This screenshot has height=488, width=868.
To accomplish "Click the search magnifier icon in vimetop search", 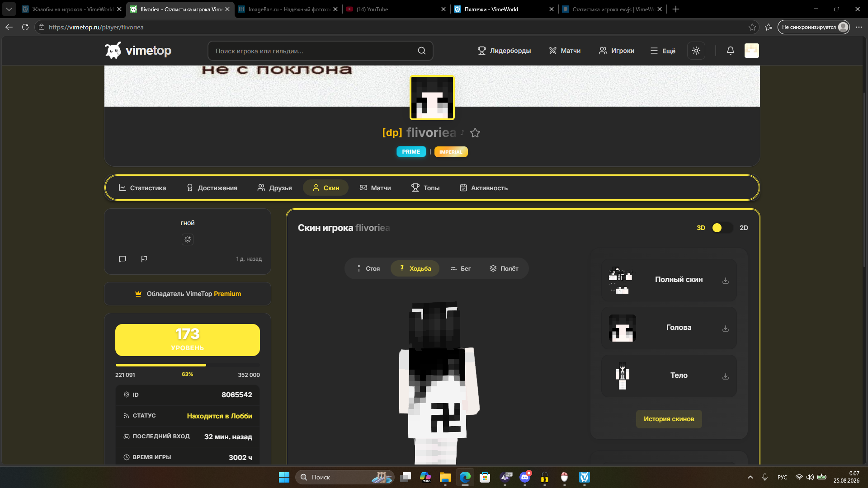I will coord(421,51).
